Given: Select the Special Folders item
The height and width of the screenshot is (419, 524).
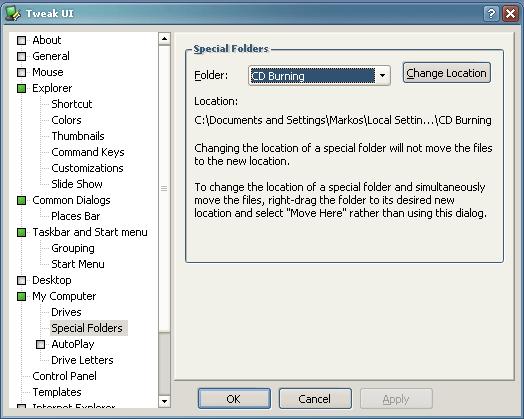Looking at the screenshot, I should 89,328.
